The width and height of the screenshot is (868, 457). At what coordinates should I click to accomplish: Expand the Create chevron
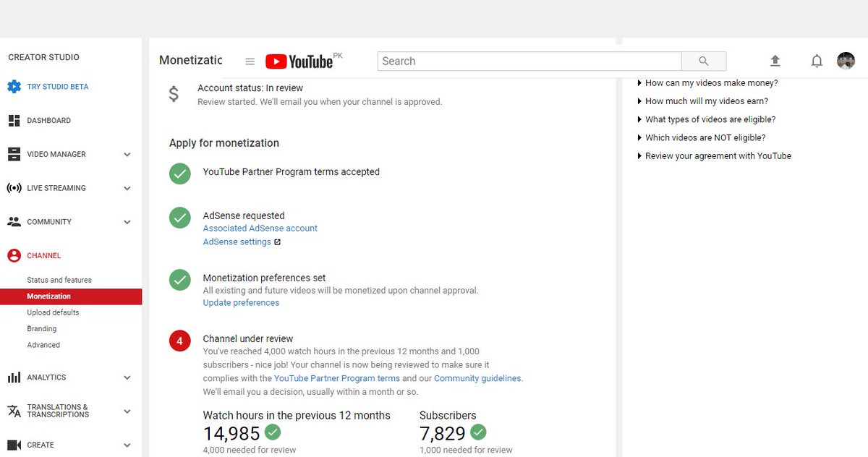[x=127, y=445]
